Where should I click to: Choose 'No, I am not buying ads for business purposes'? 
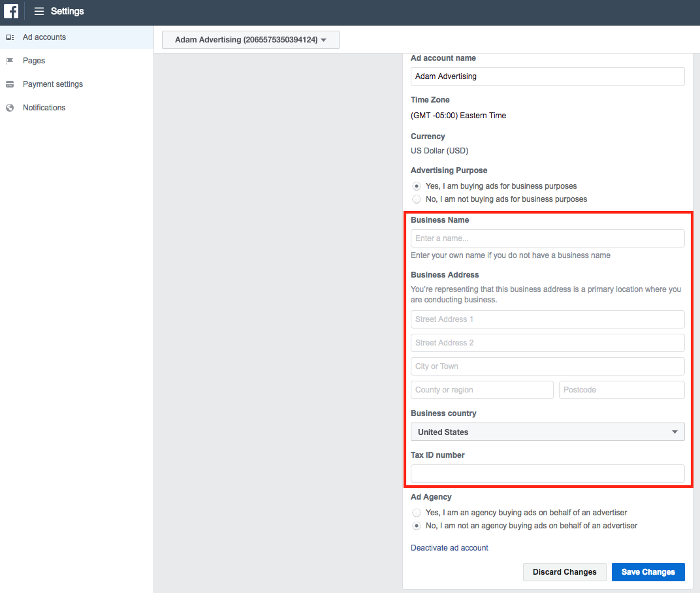[x=416, y=199]
